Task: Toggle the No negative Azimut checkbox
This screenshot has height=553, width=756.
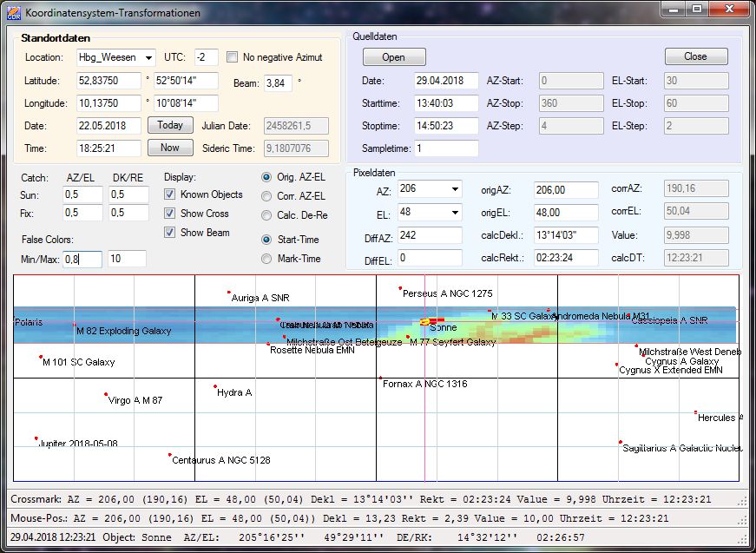Action: coord(233,57)
